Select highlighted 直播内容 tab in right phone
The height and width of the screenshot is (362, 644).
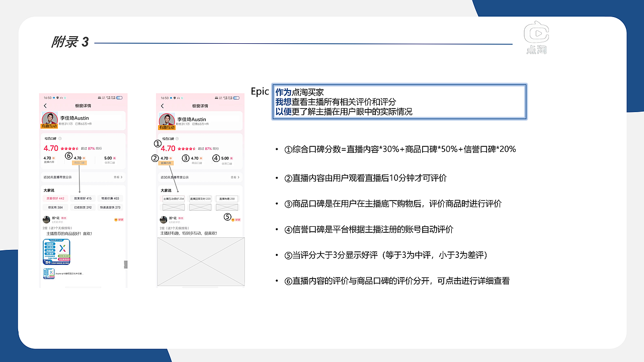click(x=166, y=163)
